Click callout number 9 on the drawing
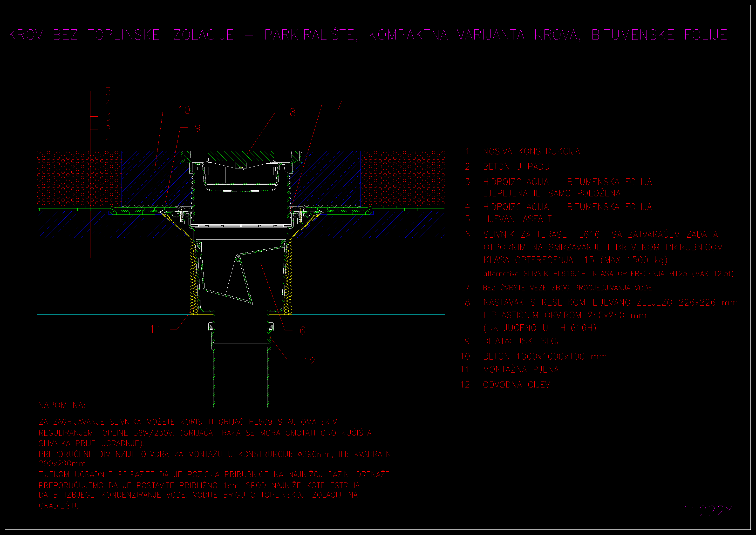Viewport: 756px width, 535px height. tap(198, 128)
